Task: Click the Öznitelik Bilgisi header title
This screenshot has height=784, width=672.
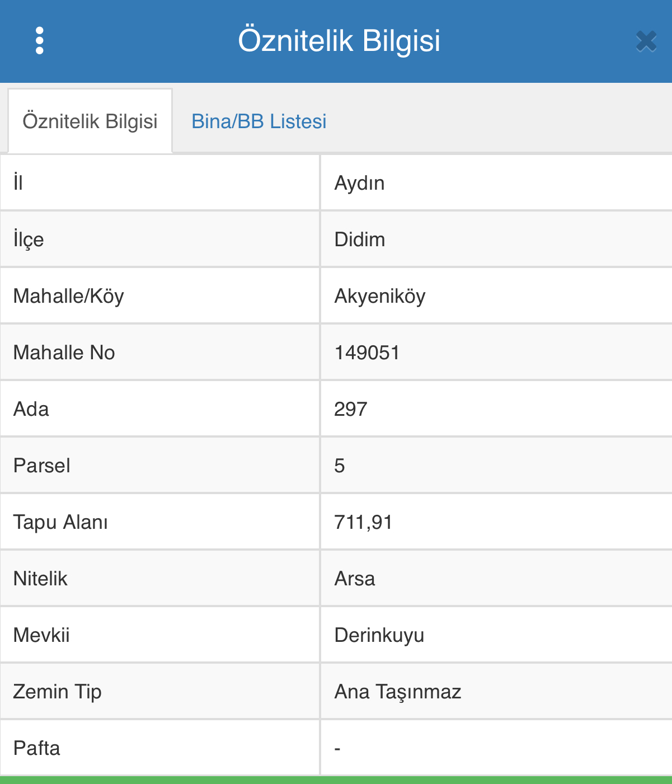Action: [339, 41]
